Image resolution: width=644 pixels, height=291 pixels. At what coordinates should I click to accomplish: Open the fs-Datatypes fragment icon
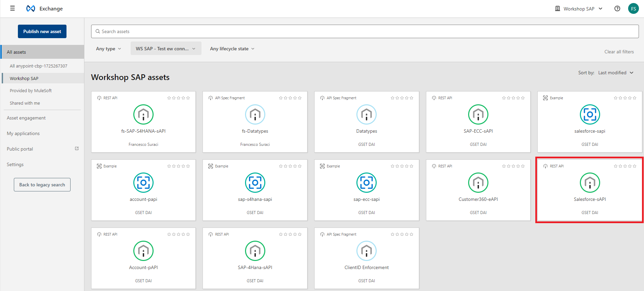click(x=255, y=114)
